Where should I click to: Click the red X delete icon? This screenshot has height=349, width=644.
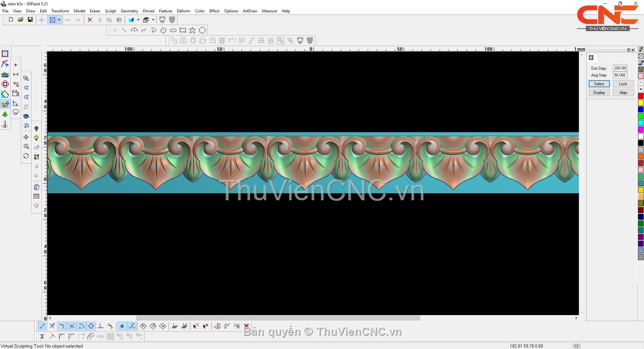pyautogui.click(x=90, y=20)
